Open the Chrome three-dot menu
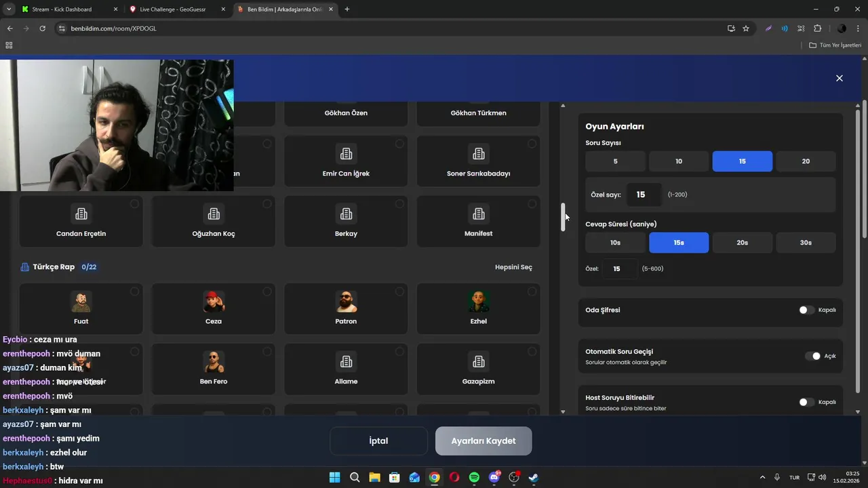 (859, 28)
